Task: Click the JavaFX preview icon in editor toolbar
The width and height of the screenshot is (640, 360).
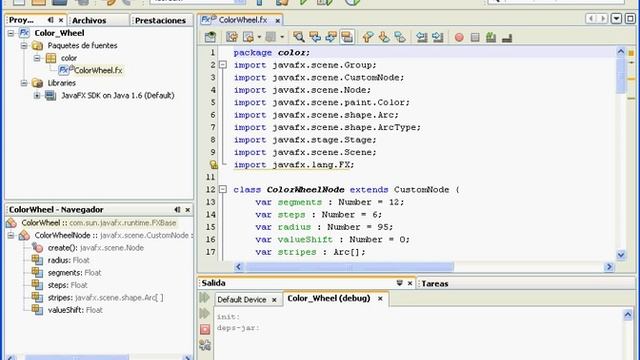Action: coord(210,37)
